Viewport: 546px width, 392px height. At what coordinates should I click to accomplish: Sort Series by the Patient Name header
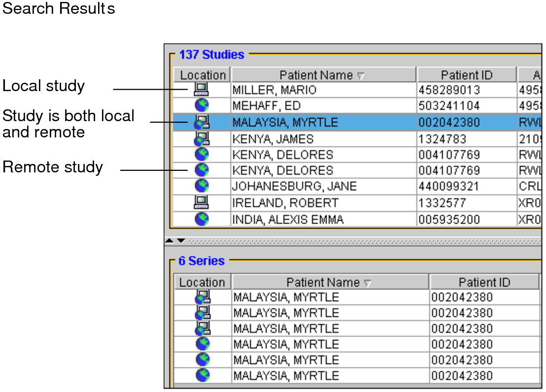click(330, 282)
